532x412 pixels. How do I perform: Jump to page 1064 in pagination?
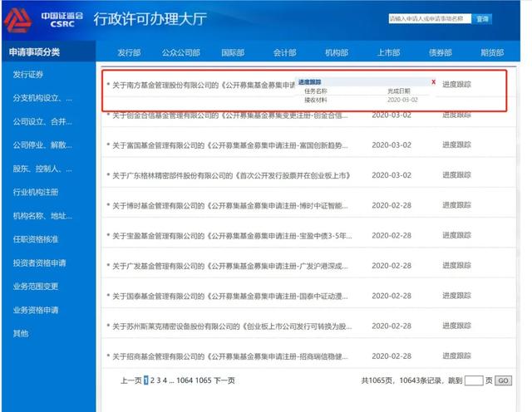[185, 380]
